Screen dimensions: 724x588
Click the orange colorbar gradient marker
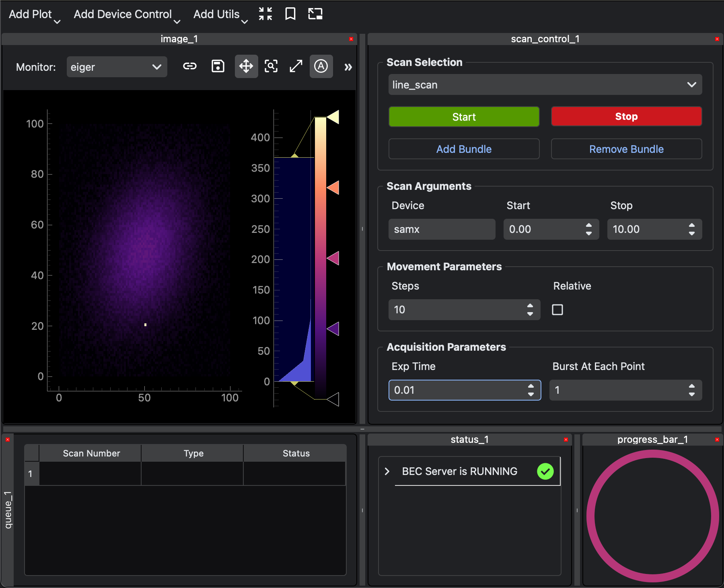tap(333, 188)
